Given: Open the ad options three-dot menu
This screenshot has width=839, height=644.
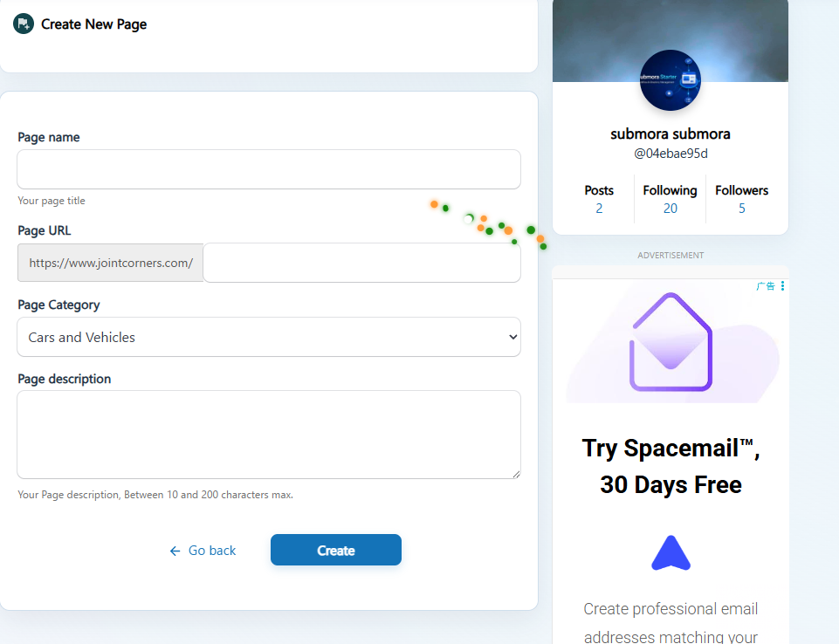Looking at the screenshot, I should point(782,286).
